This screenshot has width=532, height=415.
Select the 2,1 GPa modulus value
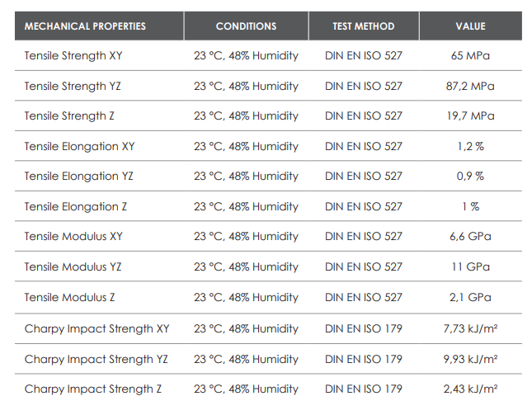[470, 298]
